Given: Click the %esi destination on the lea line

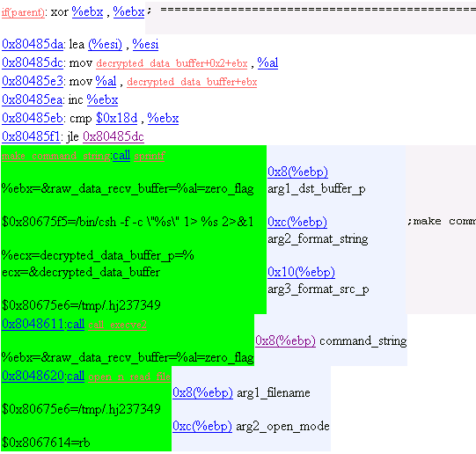Looking at the screenshot, I should click(x=145, y=44).
